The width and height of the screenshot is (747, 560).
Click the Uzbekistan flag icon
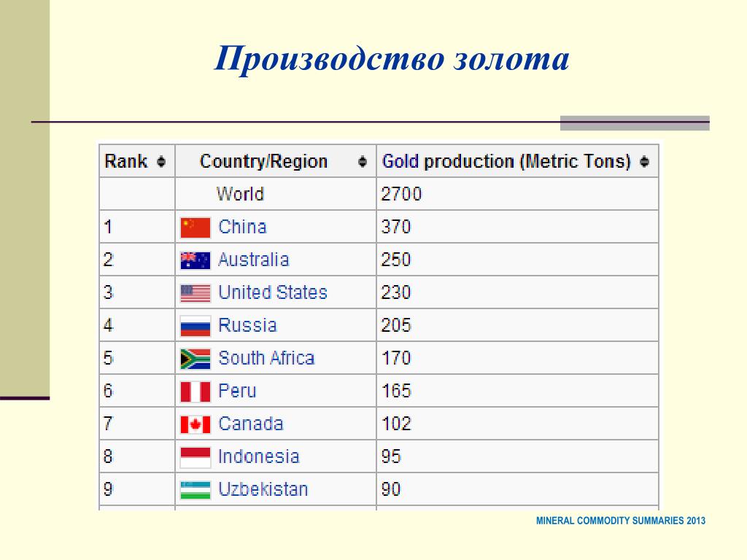click(x=196, y=491)
